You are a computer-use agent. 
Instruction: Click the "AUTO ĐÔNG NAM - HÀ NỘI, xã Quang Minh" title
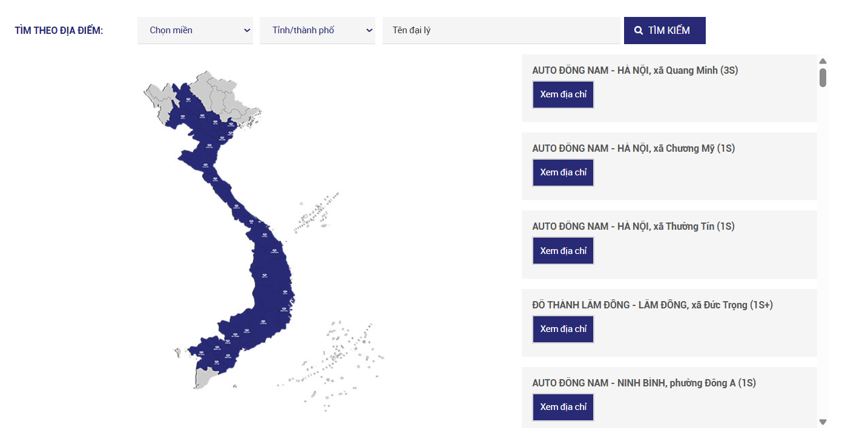click(x=634, y=70)
